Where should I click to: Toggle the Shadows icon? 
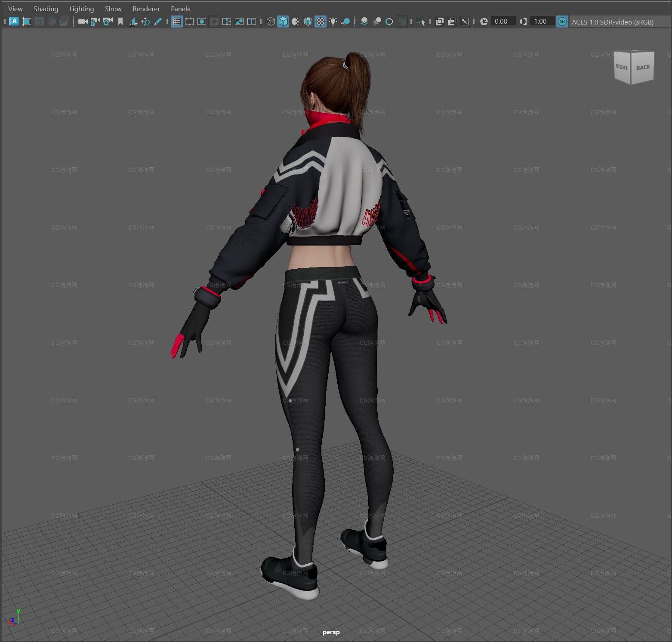click(345, 21)
